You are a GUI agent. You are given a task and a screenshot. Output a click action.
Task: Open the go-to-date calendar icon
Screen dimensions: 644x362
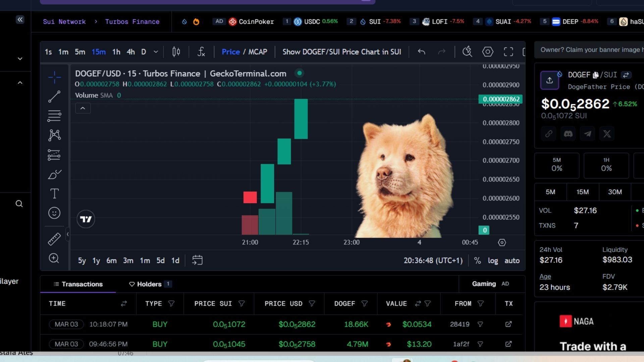pos(197,260)
